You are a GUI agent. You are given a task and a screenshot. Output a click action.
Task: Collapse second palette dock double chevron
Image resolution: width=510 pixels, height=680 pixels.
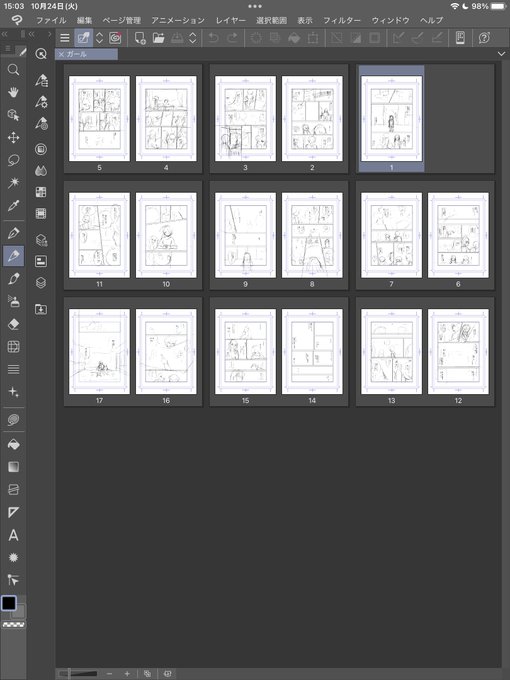[x=31, y=34]
